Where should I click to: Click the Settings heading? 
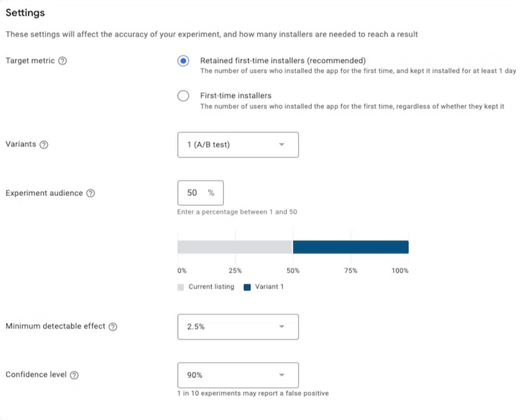click(25, 13)
